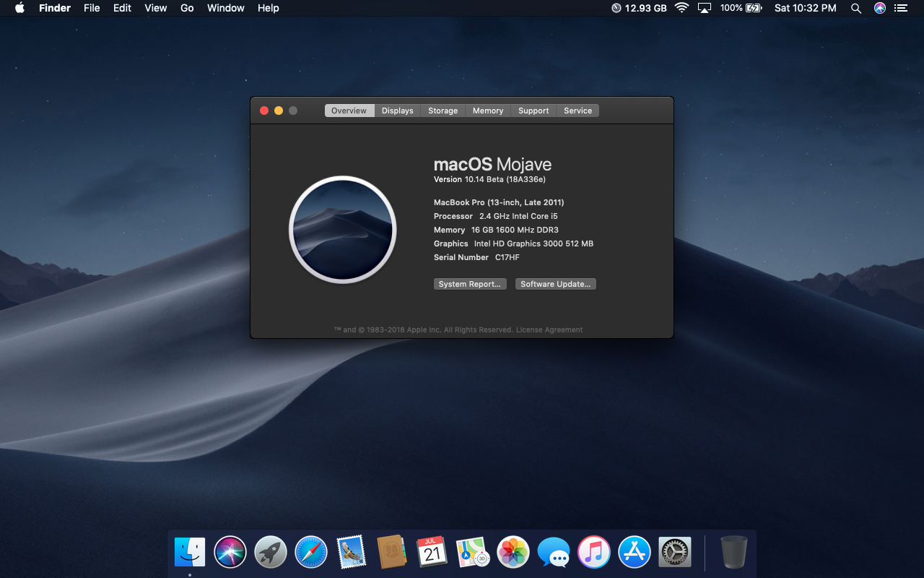This screenshot has width=924, height=578.
Task: Open Spotlight search magnifier
Action: (x=856, y=8)
